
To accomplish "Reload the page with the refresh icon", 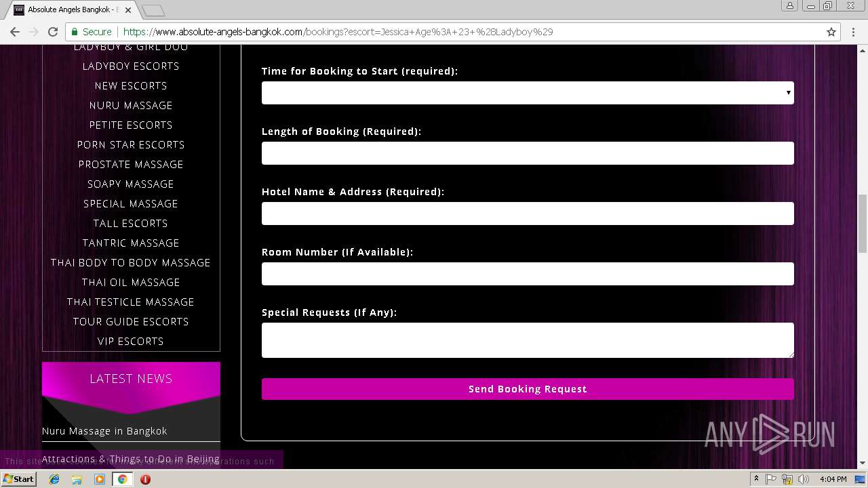I will [53, 32].
